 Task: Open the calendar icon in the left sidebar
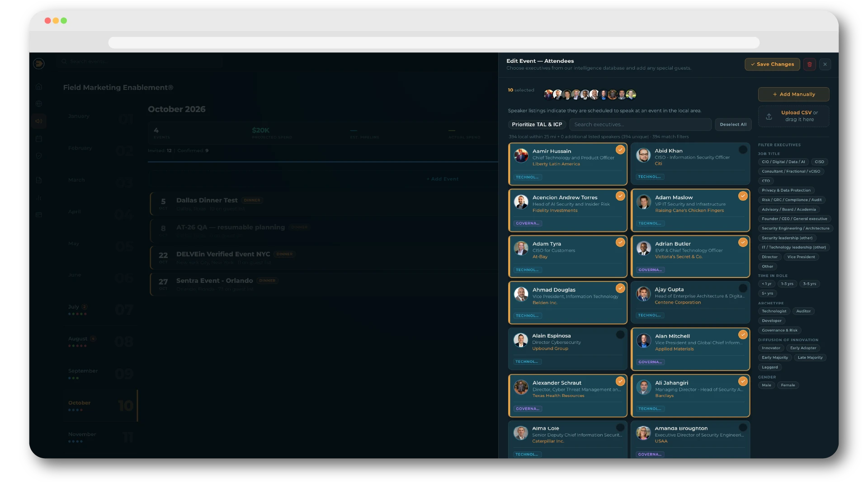pyautogui.click(x=39, y=139)
